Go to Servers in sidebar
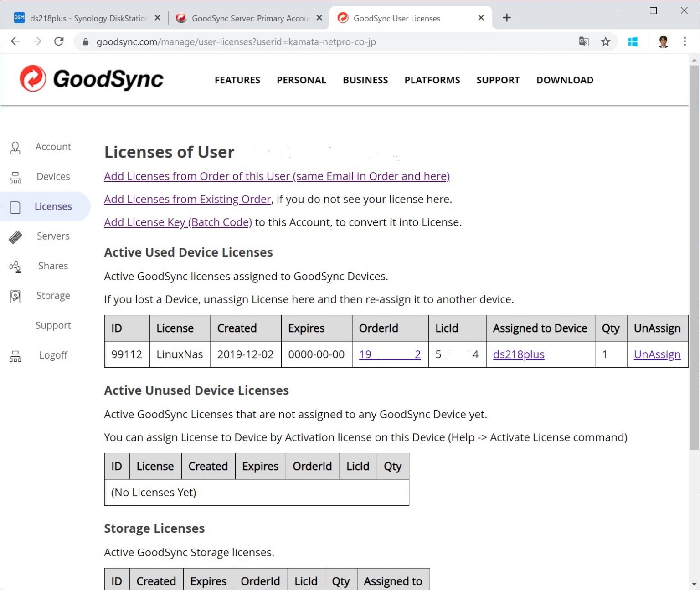The width and height of the screenshot is (700, 590). pos(53,236)
